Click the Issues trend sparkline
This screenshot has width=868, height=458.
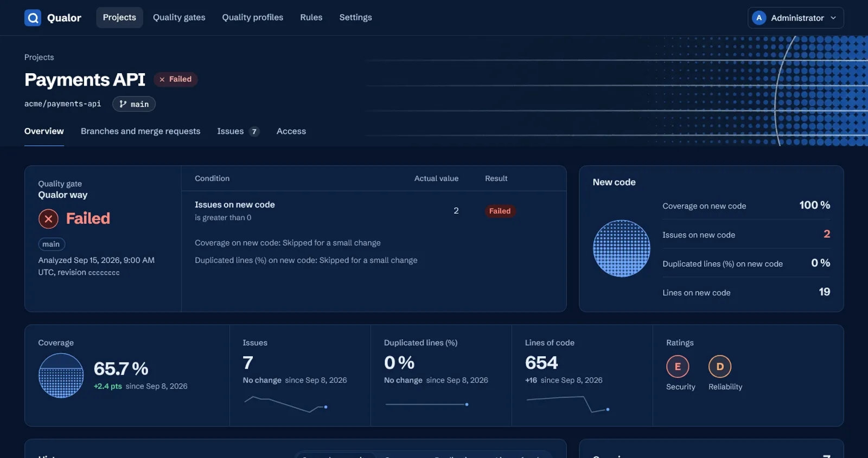[x=286, y=404]
